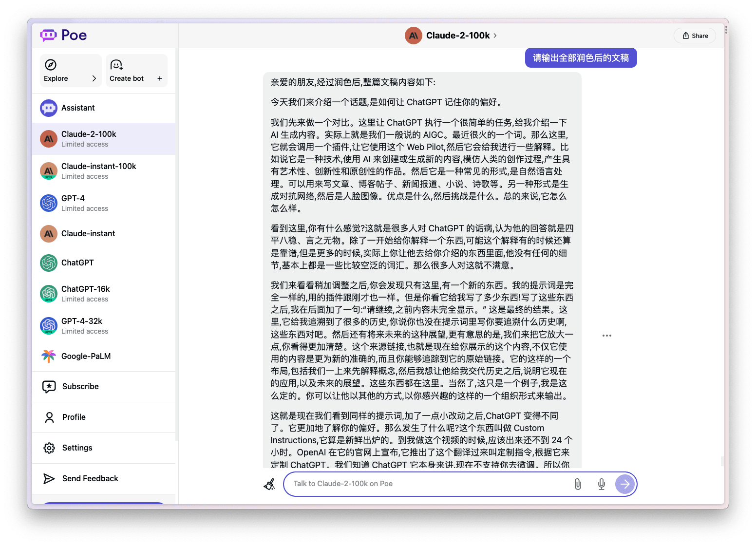The width and height of the screenshot is (756, 545).
Task: Click the Subscribe star chat icon
Action: 49,387
